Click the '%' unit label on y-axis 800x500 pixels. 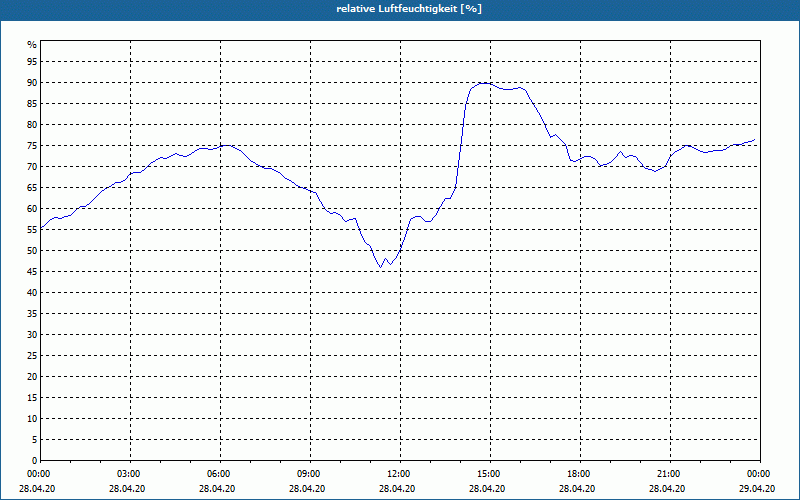click(x=32, y=45)
